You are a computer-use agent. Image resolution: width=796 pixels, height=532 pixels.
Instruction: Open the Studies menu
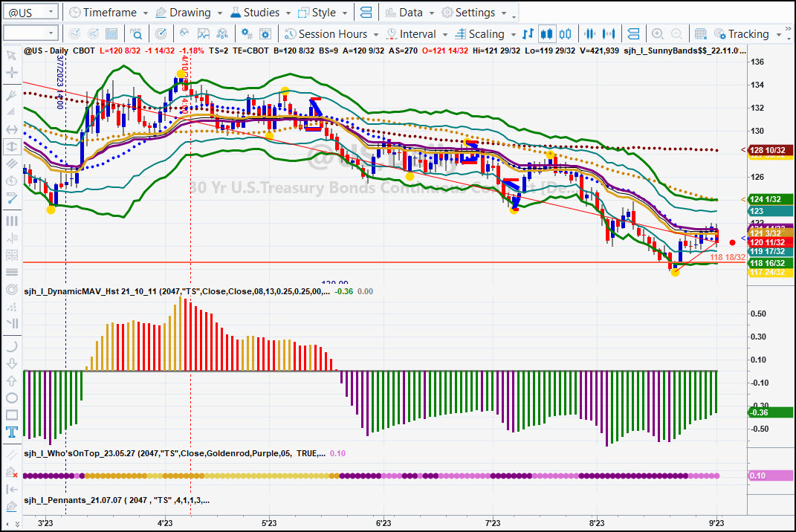(260, 12)
